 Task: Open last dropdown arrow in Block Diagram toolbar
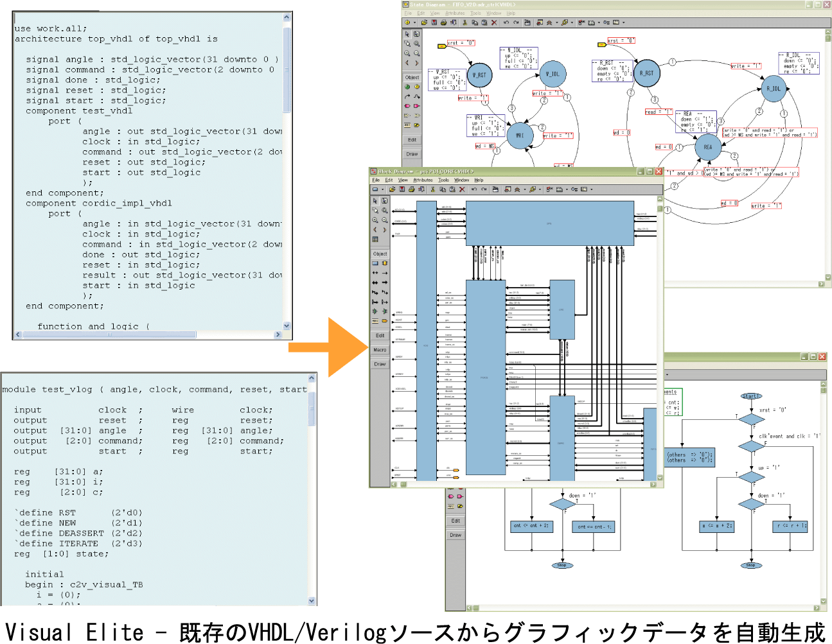tap(592, 189)
